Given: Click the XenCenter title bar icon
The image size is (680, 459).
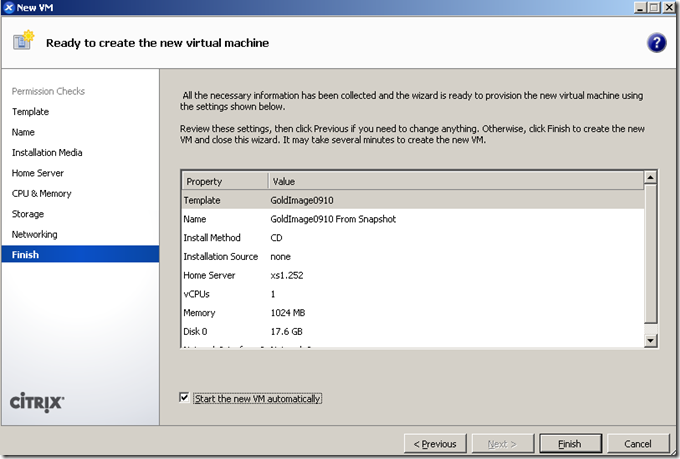Looking at the screenshot, I should (9, 7).
